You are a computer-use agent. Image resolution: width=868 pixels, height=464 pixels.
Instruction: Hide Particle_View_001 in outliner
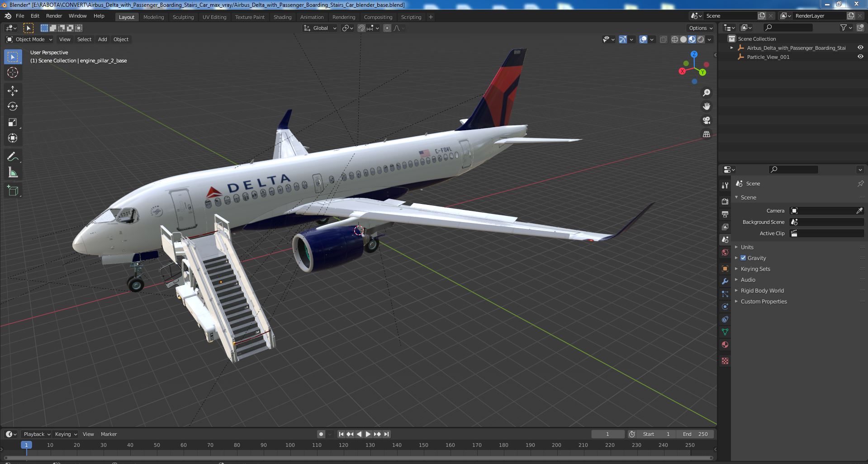860,57
